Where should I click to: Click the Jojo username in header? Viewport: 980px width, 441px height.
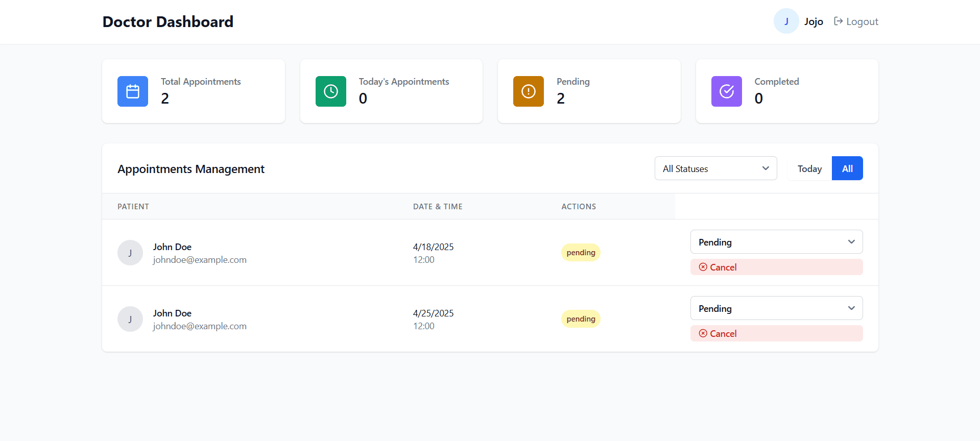pyautogui.click(x=814, y=21)
